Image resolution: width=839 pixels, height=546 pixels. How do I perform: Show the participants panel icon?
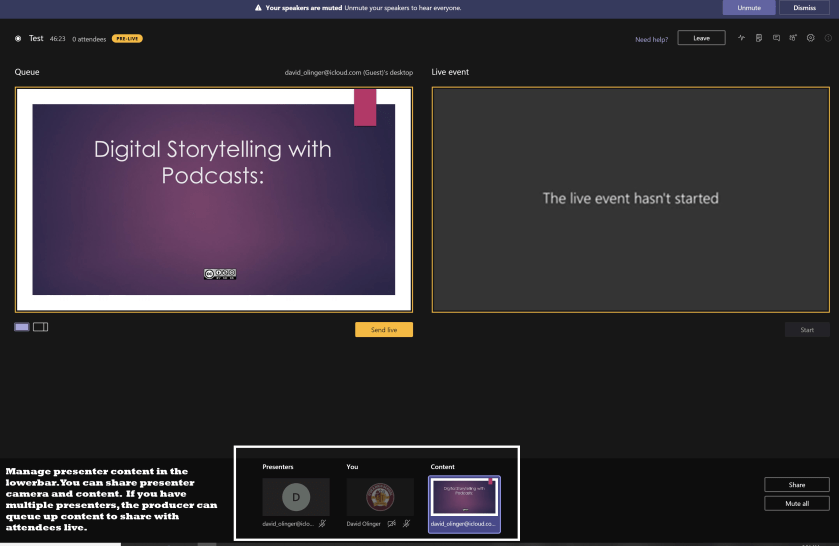coord(793,38)
